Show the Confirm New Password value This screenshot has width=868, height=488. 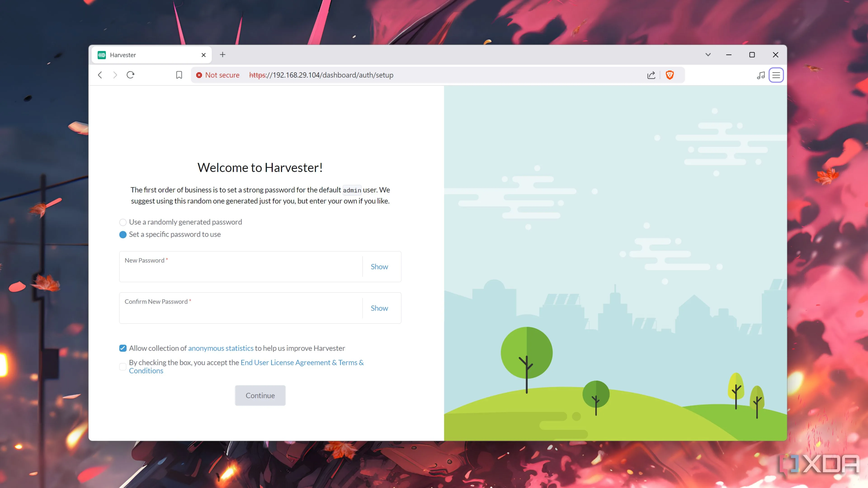point(379,308)
